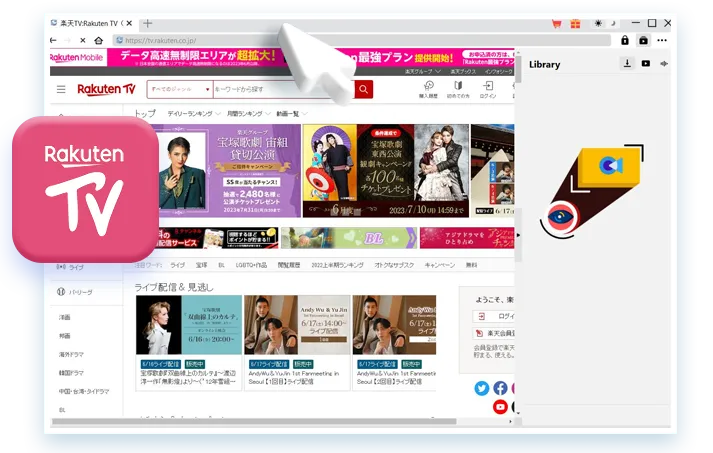The height and width of the screenshot is (453, 713).
Task: Select 洋画 in the left sidebar
Action: 65,317
